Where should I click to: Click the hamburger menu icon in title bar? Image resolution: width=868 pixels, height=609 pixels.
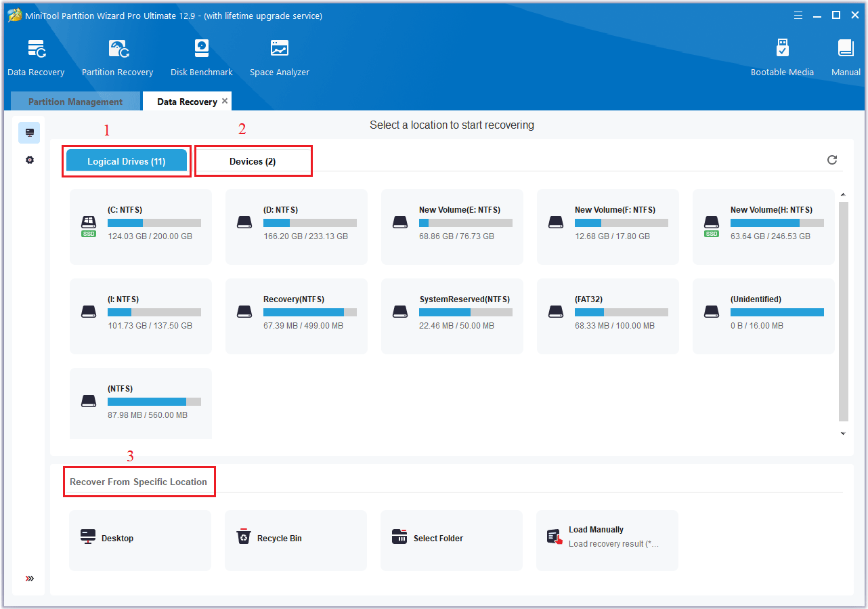(x=798, y=16)
